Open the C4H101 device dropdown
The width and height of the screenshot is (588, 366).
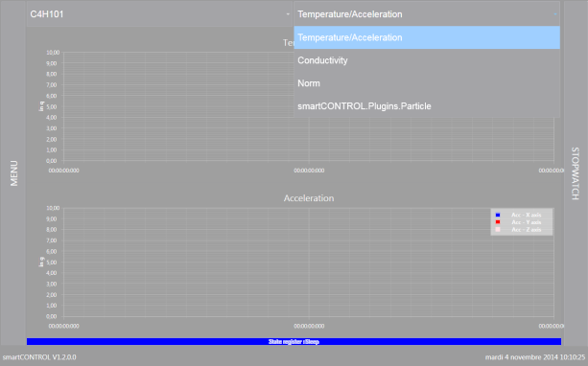tap(159, 14)
